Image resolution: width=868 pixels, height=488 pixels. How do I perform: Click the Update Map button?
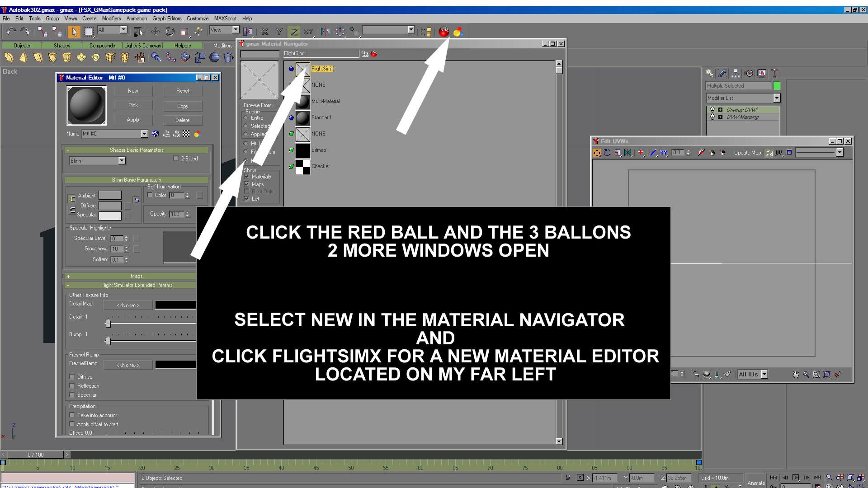(x=747, y=153)
